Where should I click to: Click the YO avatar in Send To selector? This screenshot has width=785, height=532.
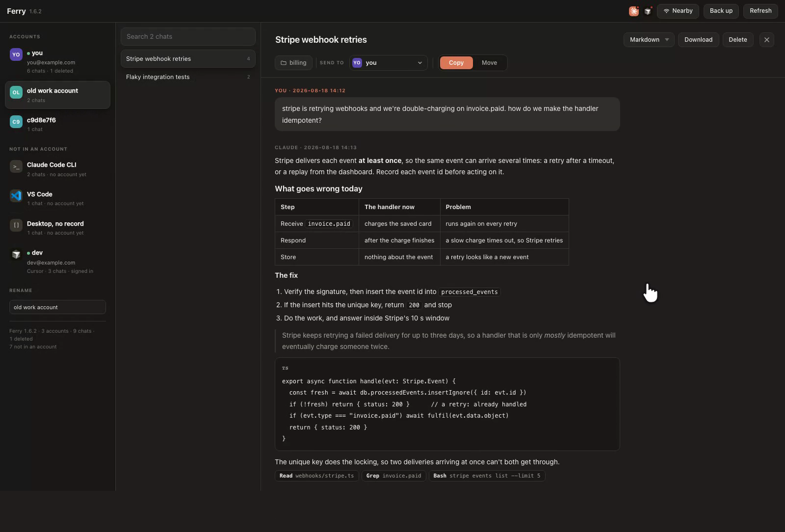tap(357, 63)
